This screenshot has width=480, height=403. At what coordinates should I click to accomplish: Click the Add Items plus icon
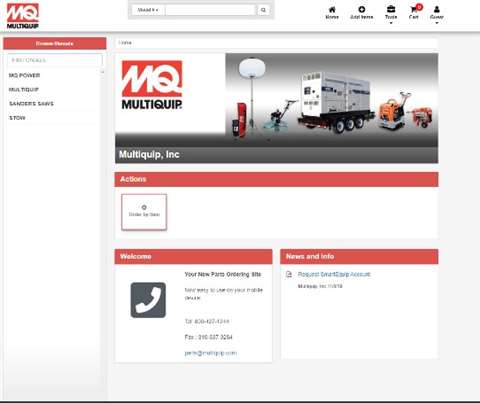coord(362,13)
